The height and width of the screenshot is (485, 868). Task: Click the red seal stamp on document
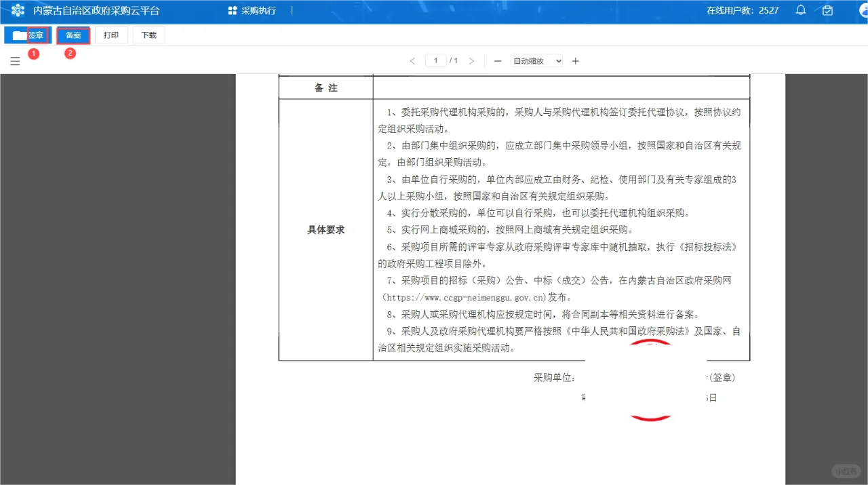click(650, 381)
